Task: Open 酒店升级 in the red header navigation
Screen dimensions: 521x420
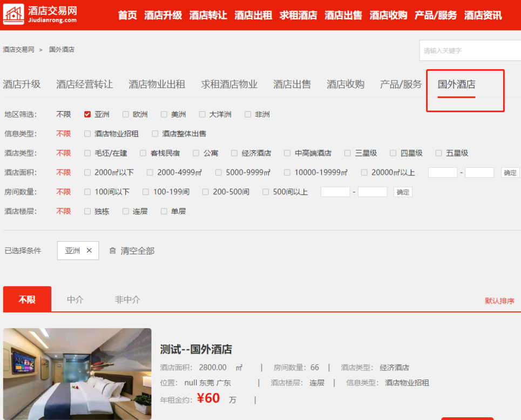Action: (163, 15)
